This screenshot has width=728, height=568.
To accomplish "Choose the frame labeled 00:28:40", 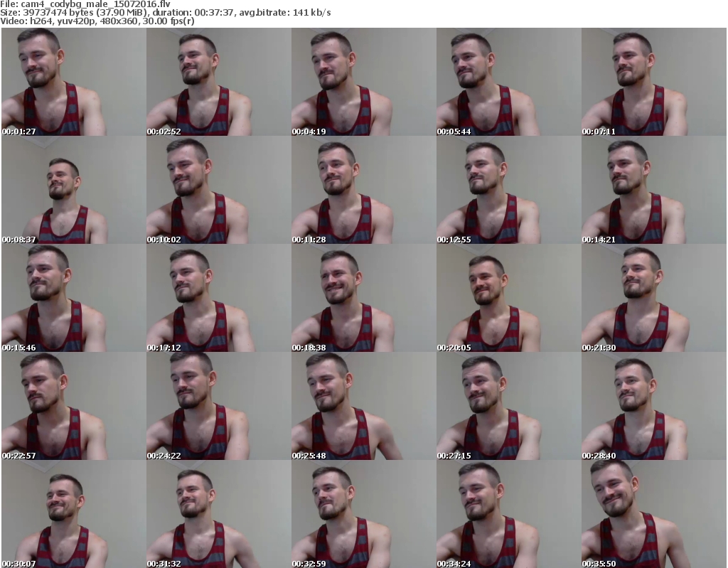I will coord(654,406).
